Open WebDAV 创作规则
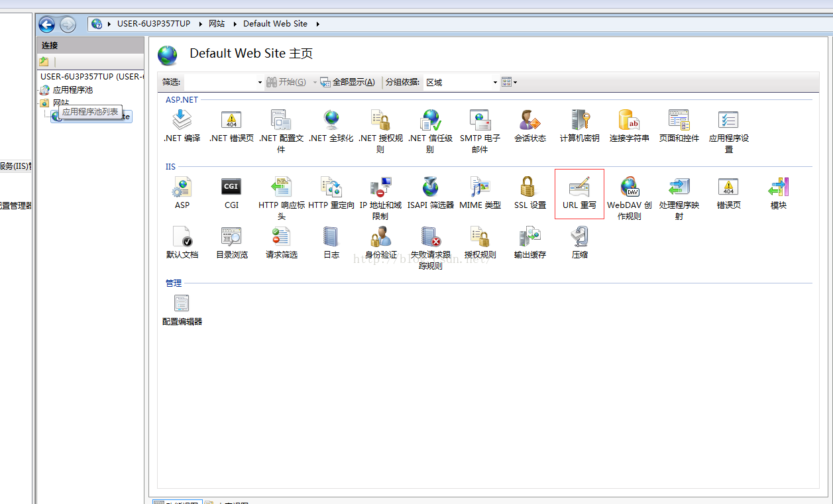 click(629, 198)
